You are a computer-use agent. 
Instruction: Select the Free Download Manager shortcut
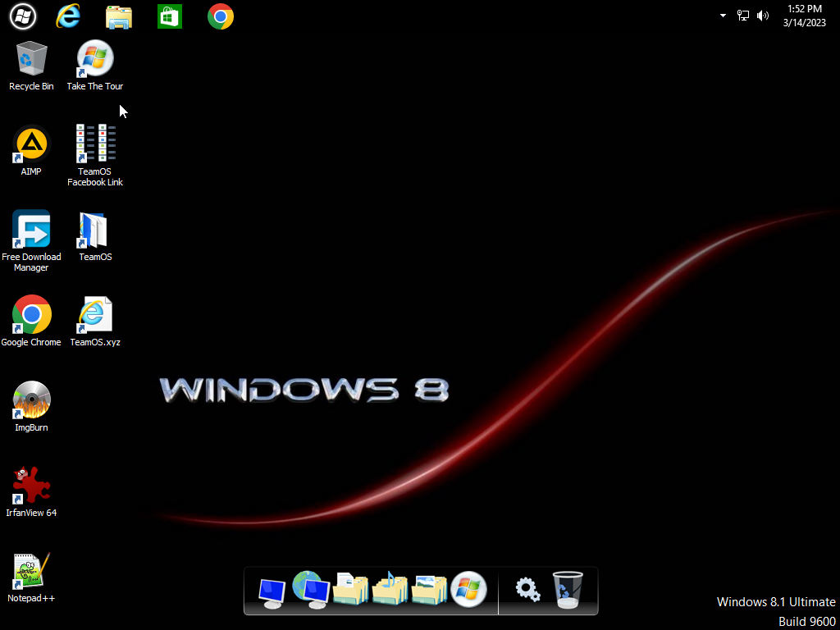[31, 240]
